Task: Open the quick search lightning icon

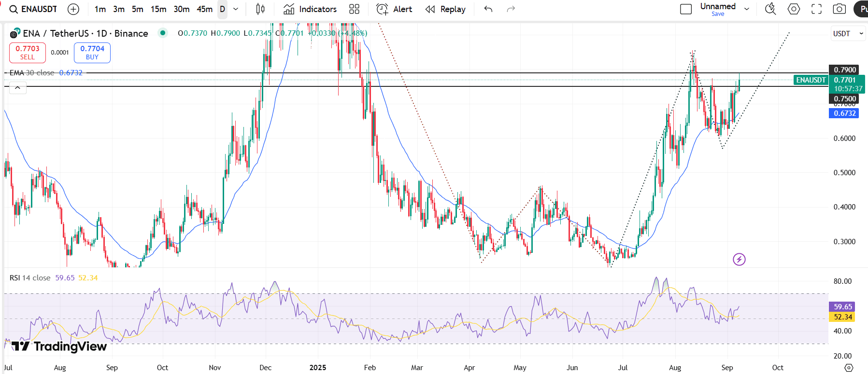Action: tap(770, 9)
